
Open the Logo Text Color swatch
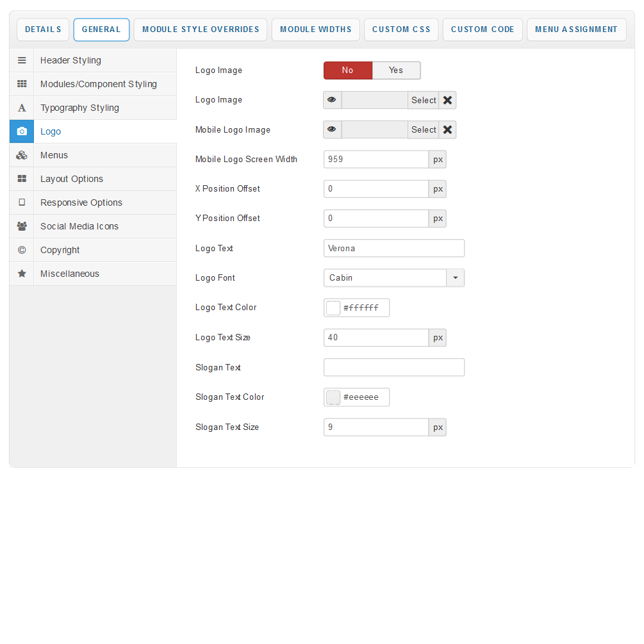pos(333,308)
